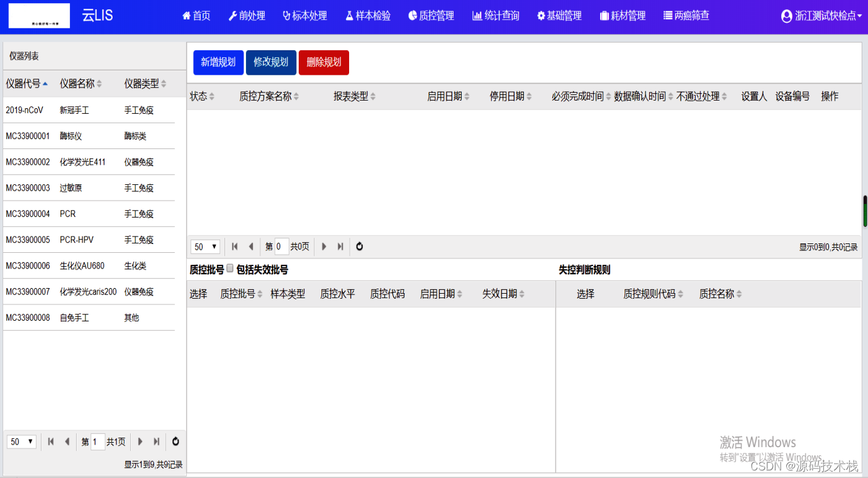Screen dimensions: 868x478
Task: Select the 生化仪AU680 instrument row
Action: click(82, 266)
